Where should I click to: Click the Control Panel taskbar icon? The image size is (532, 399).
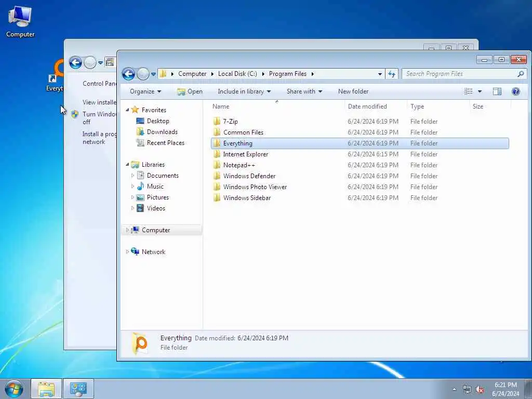pyautogui.click(x=78, y=389)
